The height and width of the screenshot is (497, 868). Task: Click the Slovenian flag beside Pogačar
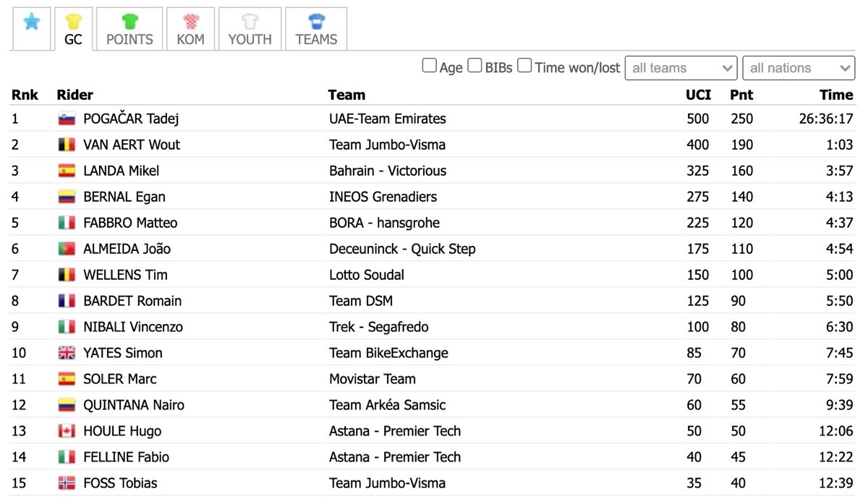(67, 119)
